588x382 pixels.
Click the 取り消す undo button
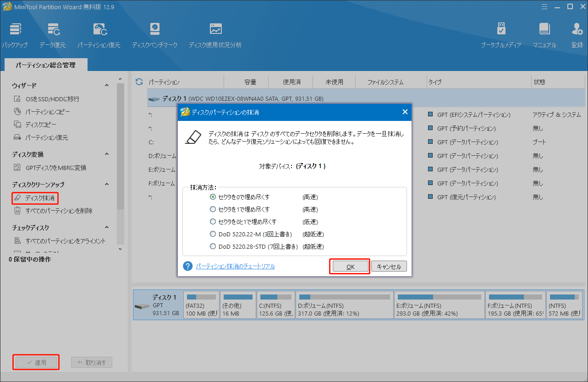[92, 362]
